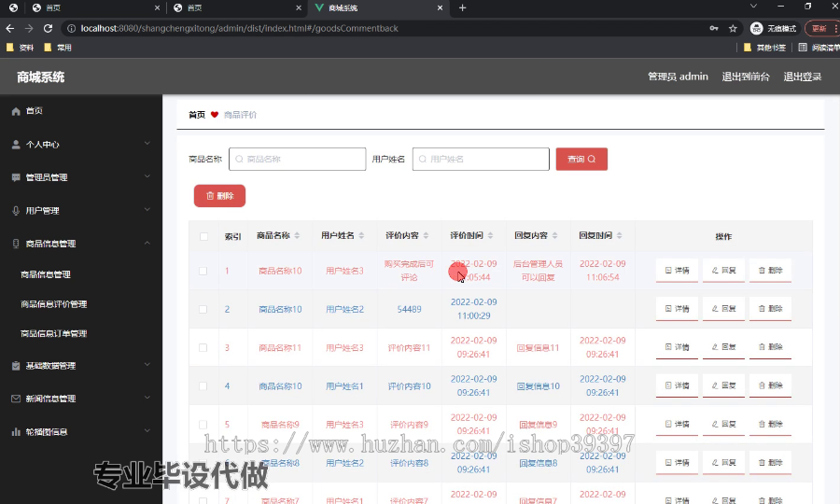
Task: Open 详情 for row 1
Action: tap(678, 271)
